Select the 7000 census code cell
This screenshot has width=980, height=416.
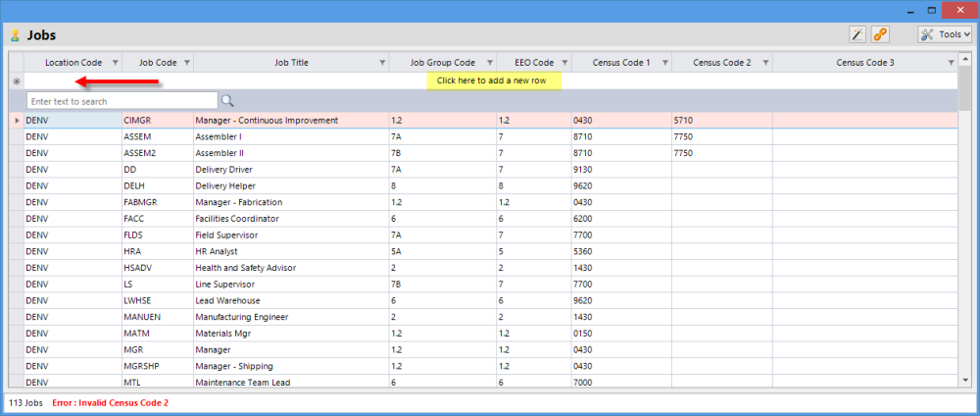click(622, 382)
